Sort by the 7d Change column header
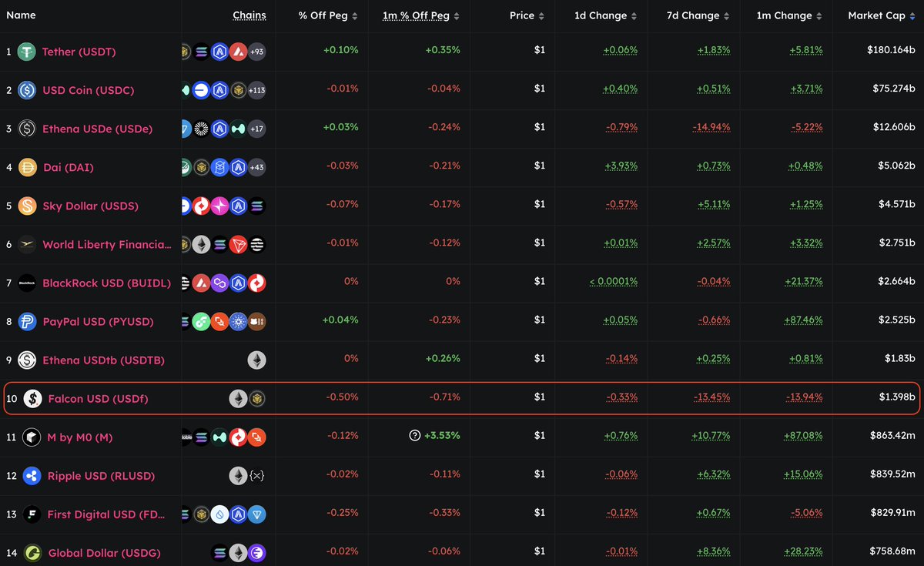Screen dimensions: 924x566 pos(695,15)
